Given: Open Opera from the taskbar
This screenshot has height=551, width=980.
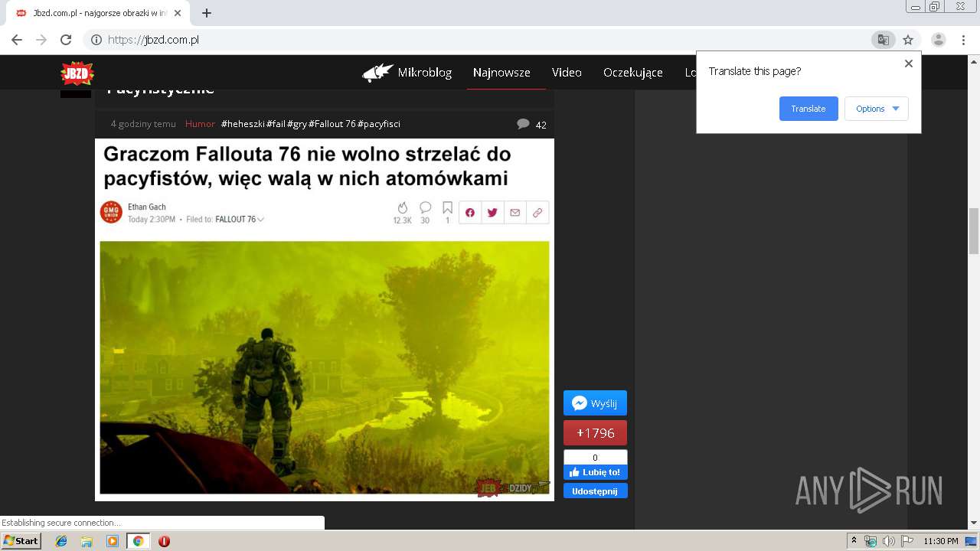Looking at the screenshot, I should click(164, 541).
